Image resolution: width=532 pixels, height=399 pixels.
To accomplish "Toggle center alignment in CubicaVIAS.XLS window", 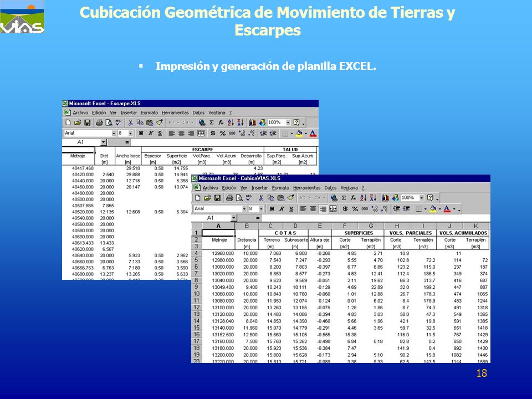I will pos(313,209).
